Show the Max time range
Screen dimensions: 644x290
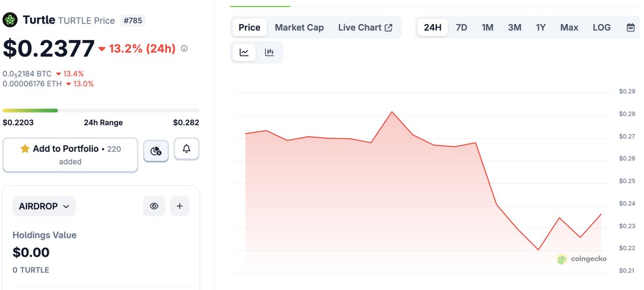pos(569,27)
